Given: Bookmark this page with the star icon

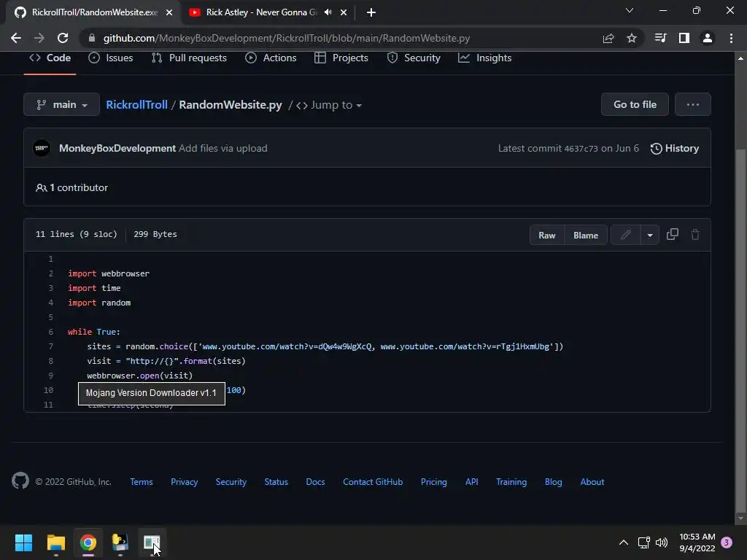Looking at the screenshot, I should point(632,38).
